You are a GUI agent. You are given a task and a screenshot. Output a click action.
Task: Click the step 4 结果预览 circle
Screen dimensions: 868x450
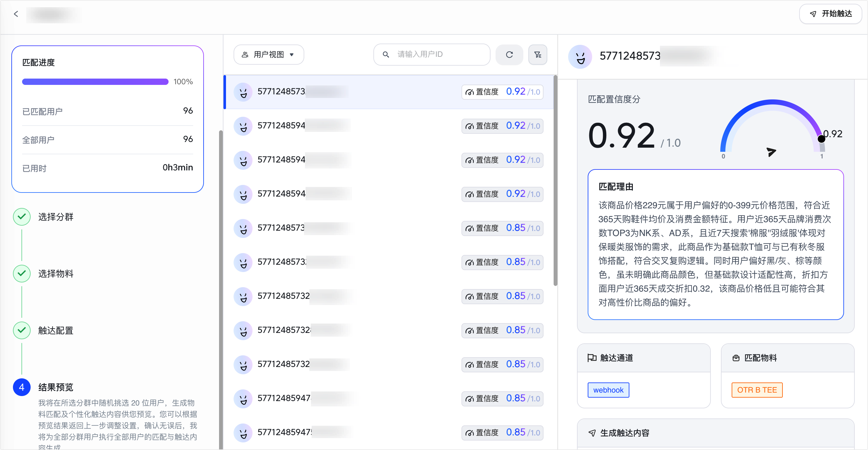coord(21,387)
